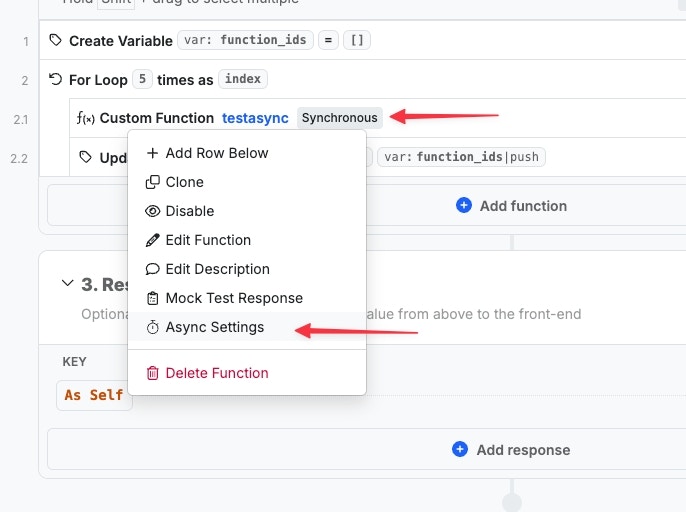Select Add Row Below menu item
This screenshot has height=512, width=686.
coord(217,153)
